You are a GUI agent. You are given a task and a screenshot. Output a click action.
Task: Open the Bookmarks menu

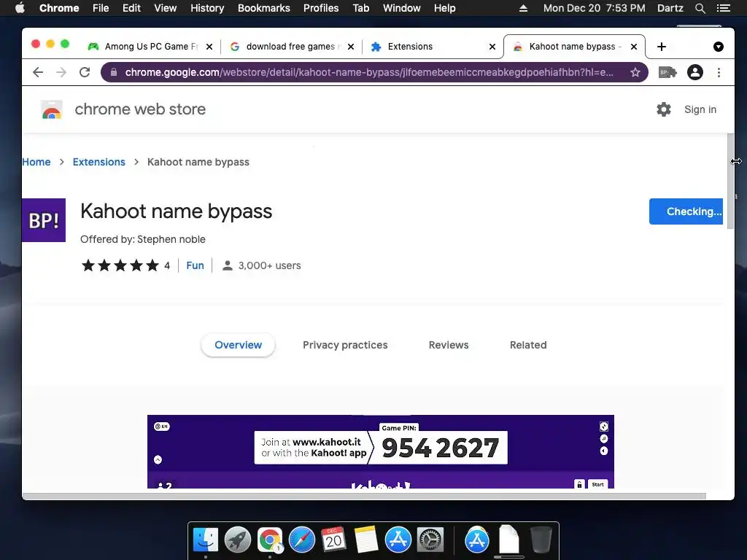click(264, 8)
